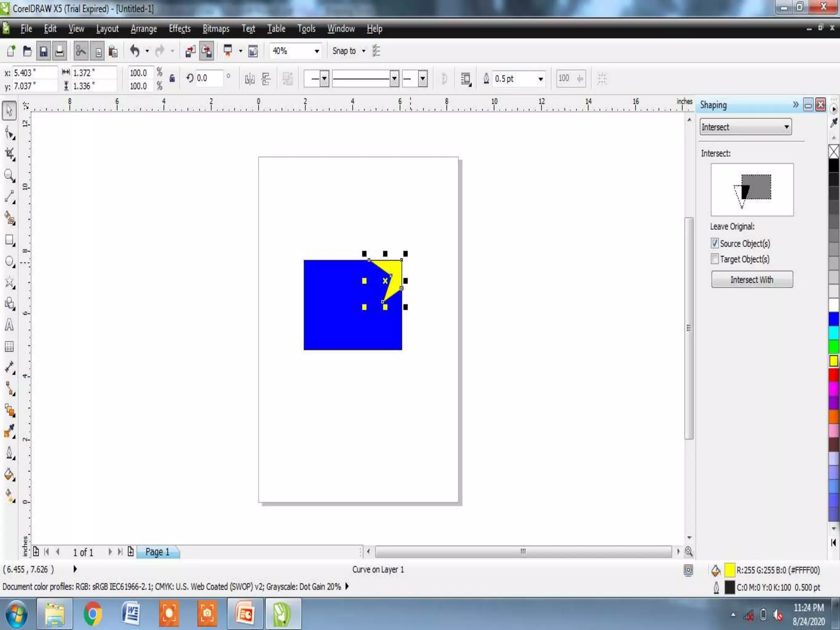Click the Undo arrow icon
840x630 pixels.
(x=135, y=51)
